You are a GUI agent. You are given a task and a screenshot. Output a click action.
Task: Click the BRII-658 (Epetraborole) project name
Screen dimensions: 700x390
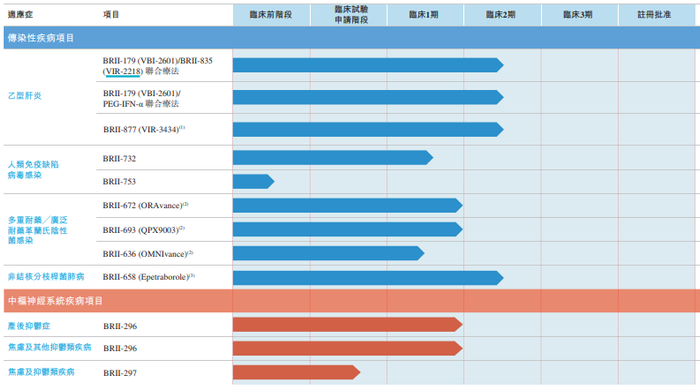click(x=149, y=277)
